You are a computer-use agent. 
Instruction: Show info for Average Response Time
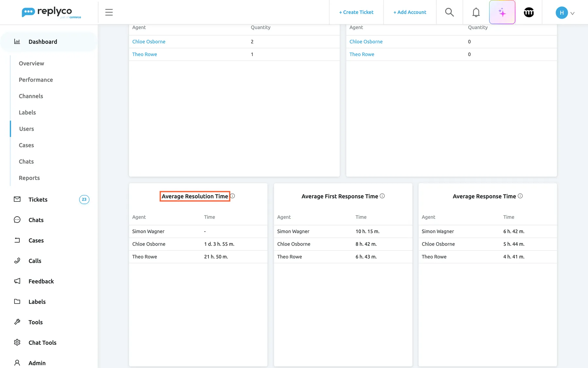(x=520, y=196)
